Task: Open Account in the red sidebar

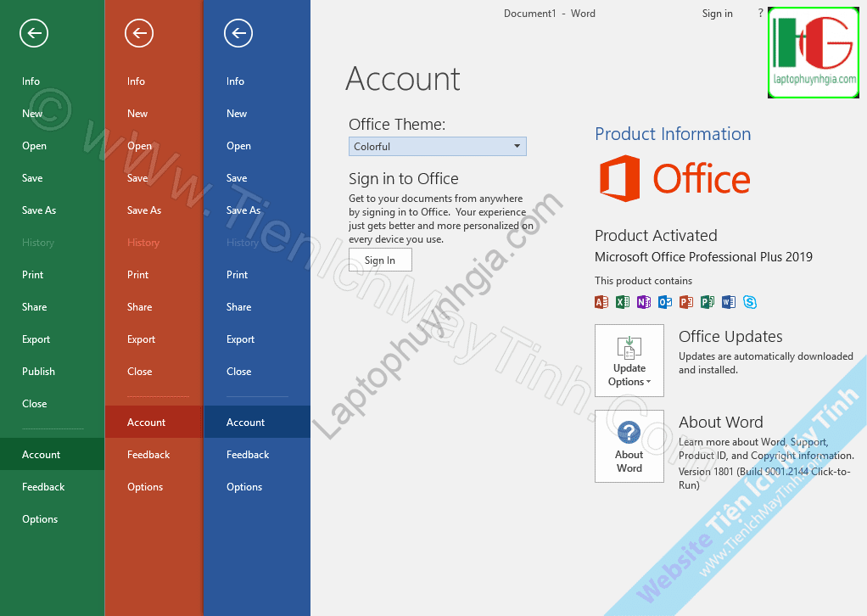Action: pos(154,423)
